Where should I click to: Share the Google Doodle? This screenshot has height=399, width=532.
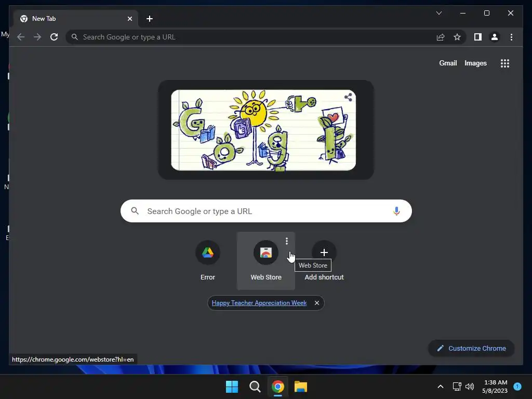coord(348,97)
